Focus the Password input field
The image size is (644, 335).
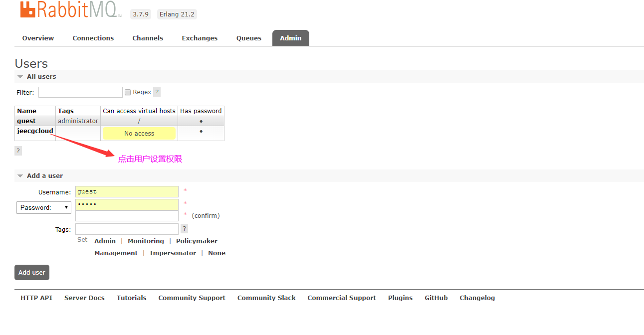click(x=127, y=204)
